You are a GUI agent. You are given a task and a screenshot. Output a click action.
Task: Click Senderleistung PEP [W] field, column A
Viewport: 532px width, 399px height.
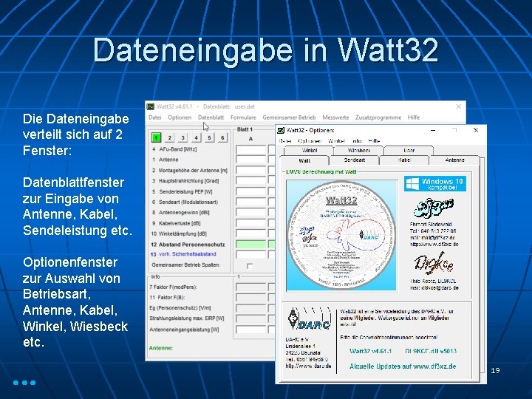[250, 191]
